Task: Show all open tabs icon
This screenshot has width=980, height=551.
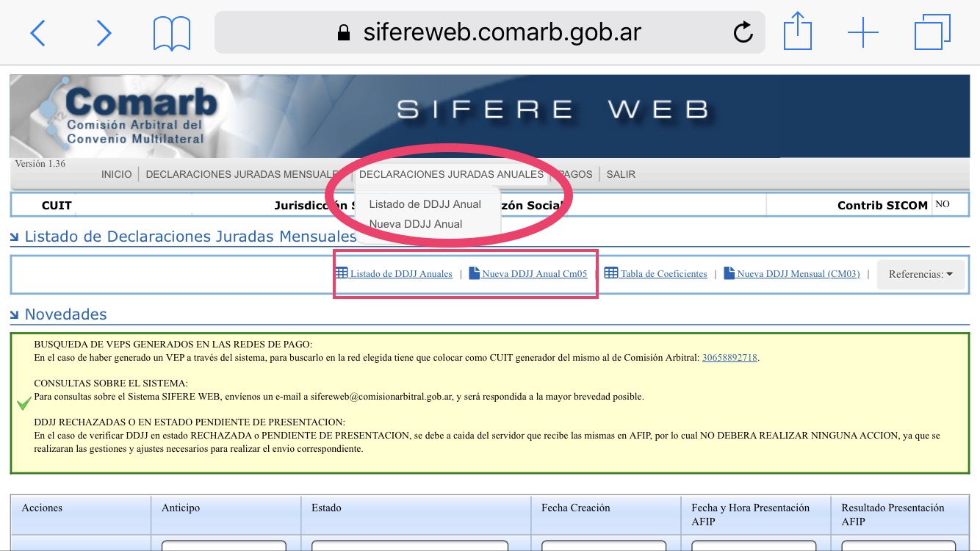Action: 932,33
